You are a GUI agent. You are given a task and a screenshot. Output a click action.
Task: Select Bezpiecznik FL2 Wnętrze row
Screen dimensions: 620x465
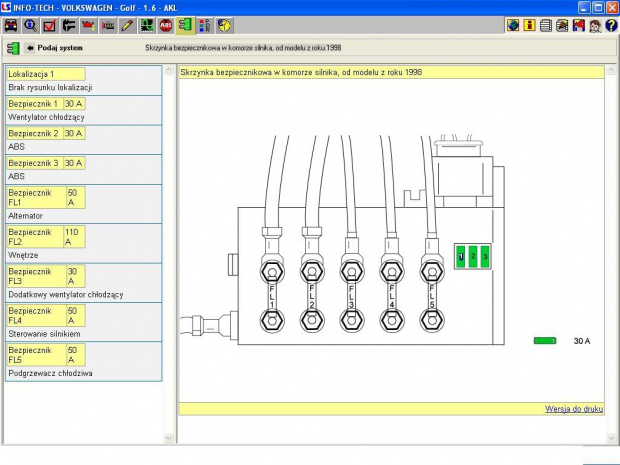(x=83, y=243)
